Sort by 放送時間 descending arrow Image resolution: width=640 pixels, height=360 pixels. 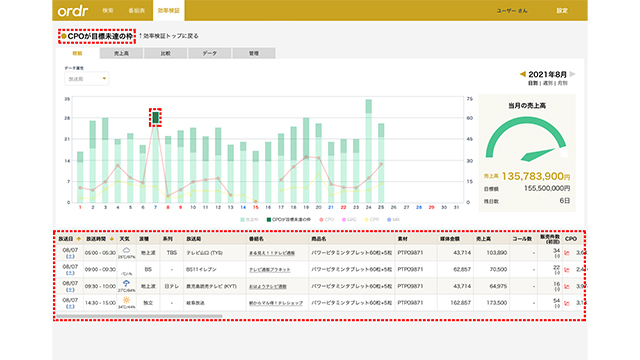(x=111, y=239)
